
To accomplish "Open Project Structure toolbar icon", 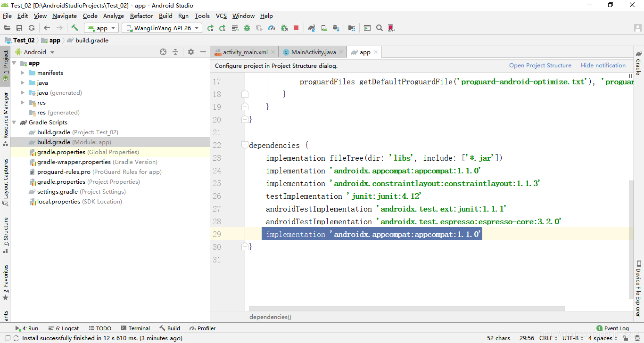I will pyautogui.click(x=352, y=28).
